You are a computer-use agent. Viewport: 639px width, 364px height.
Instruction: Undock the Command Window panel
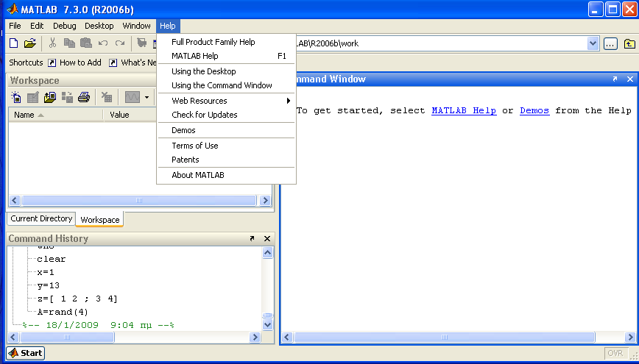point(615,79)
